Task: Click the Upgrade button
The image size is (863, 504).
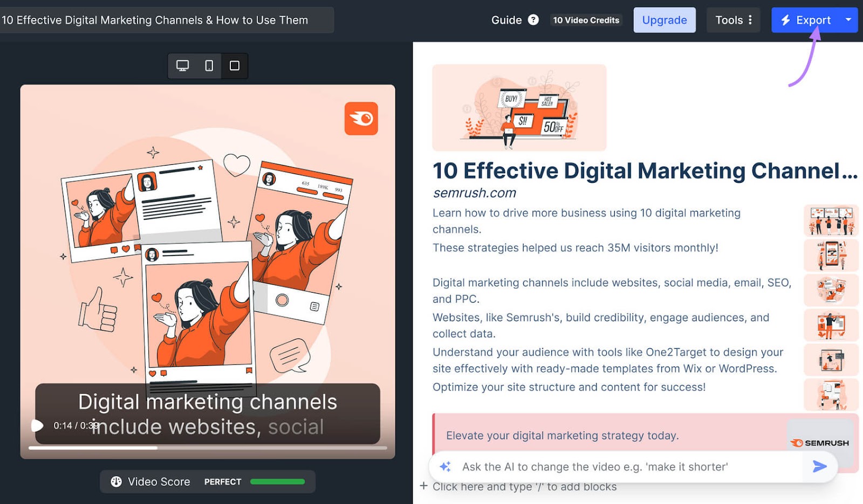Action: point(665,20)
